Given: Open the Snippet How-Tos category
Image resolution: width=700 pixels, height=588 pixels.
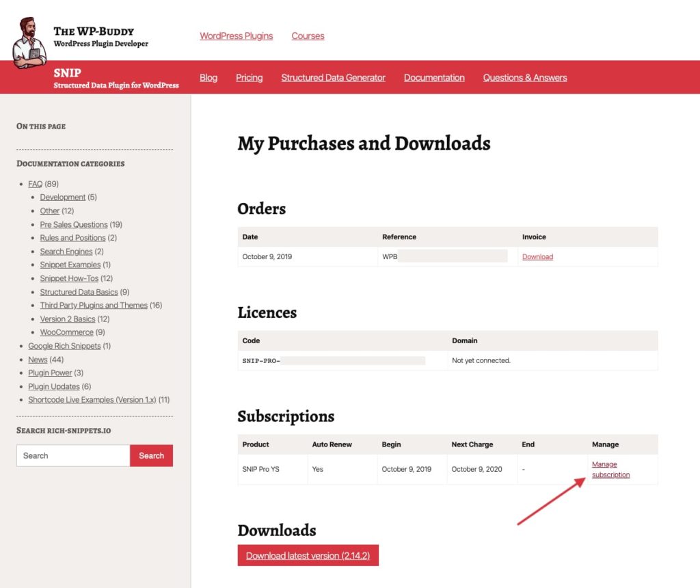Looking at the screenshot, I should [69, 278].
